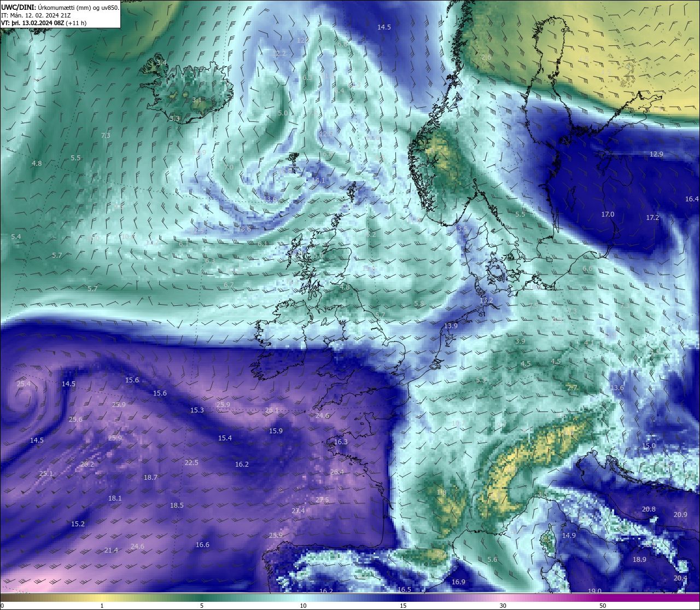Click the 50 label on color scale
The image size is (700, 610).
point(603,606)
